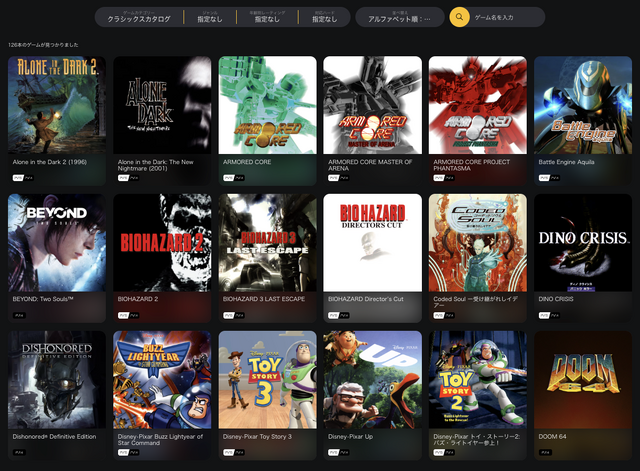Open the Battle Engine Aquila game tile

pos(581,105)
